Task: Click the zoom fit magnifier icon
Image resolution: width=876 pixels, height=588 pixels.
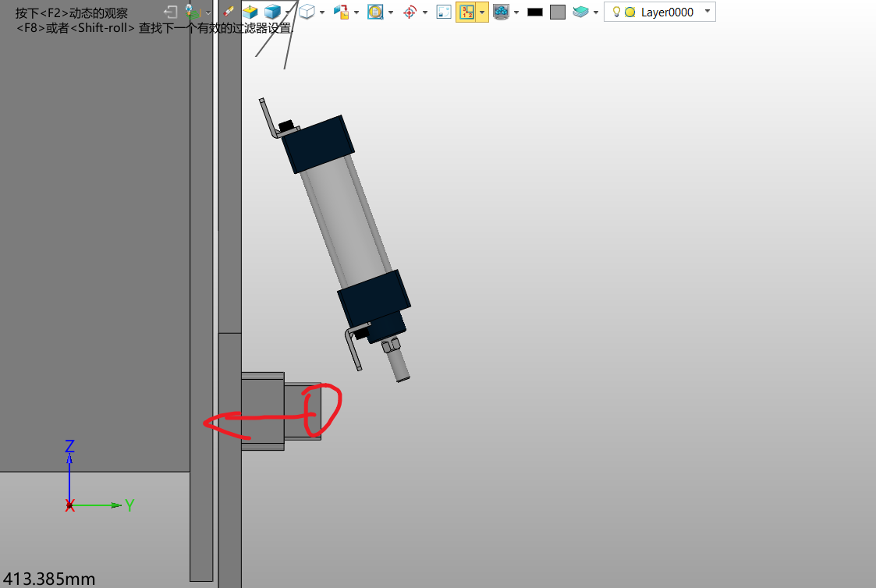Action: (x=375, y=12)
